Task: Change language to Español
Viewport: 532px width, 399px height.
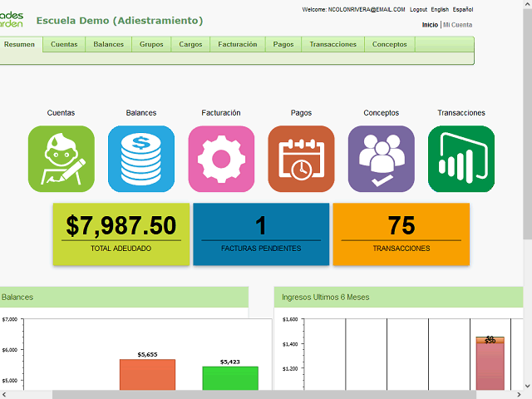Action: pyautogui.click(x=463, y=9)
